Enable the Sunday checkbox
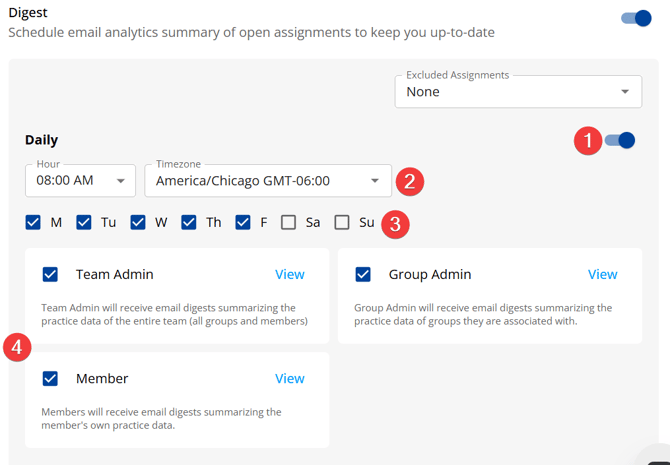 tap(342, 222)
